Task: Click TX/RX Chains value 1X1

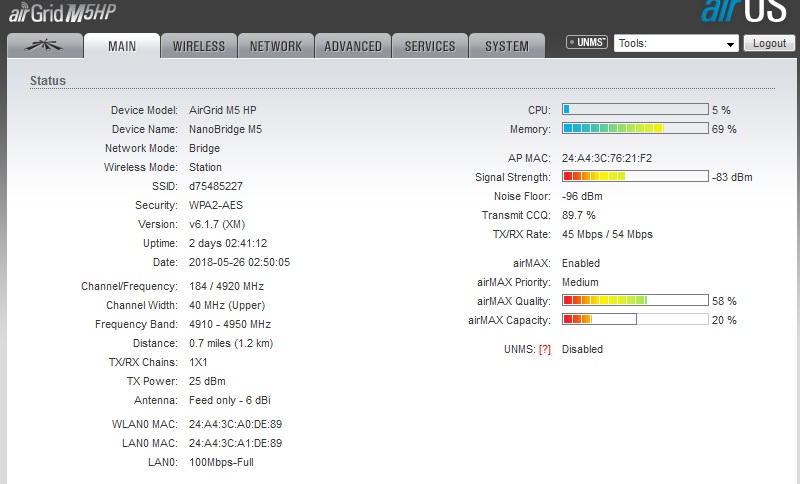Action: pyautogui.click(x=198, y=362)
